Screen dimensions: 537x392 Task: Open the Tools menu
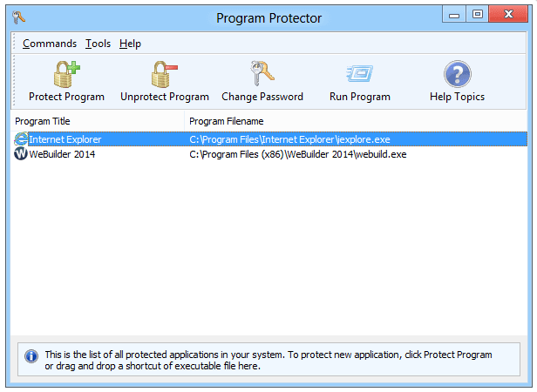98,44
